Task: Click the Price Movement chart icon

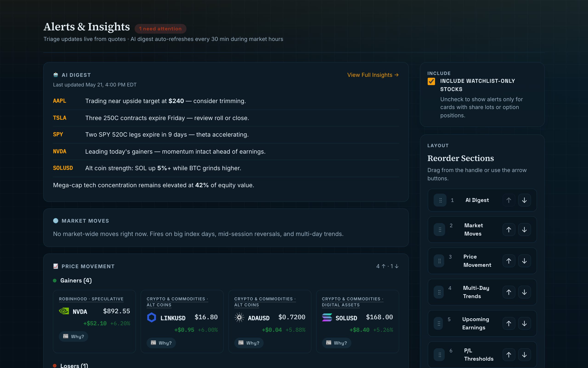Action: tap(56, 266)
